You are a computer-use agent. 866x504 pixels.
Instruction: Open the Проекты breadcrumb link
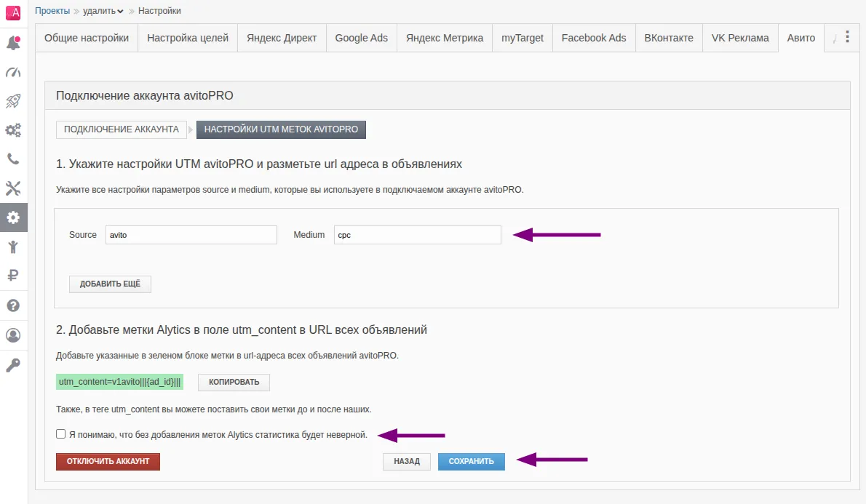pos(52,11)
